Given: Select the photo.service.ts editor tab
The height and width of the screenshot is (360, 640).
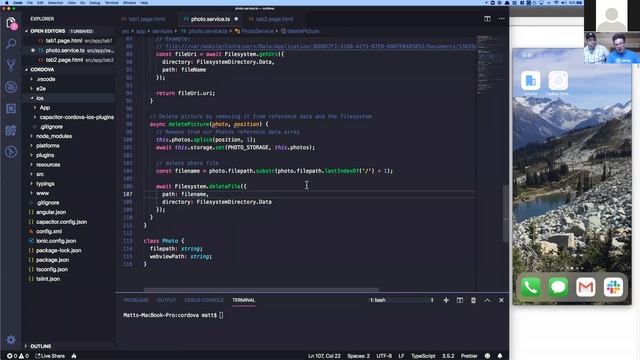Looking at the screenshot, I should (x=210, y=19).
